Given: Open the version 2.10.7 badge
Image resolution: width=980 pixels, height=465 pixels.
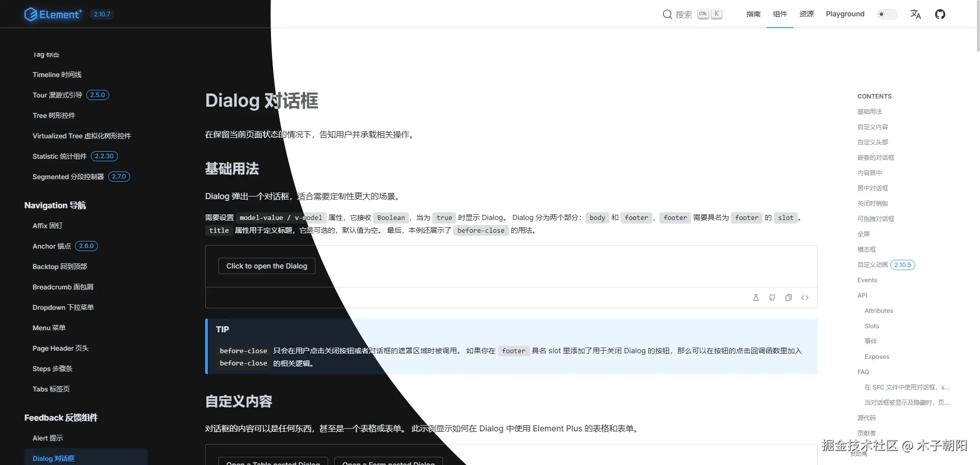Looking at the screenshot, I should click(x=102, y=14).
